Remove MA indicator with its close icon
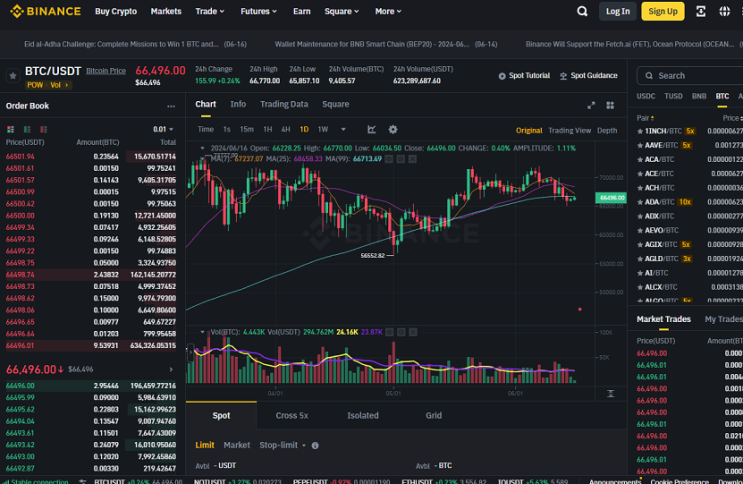The image size is (743, 484). (413, 159)
